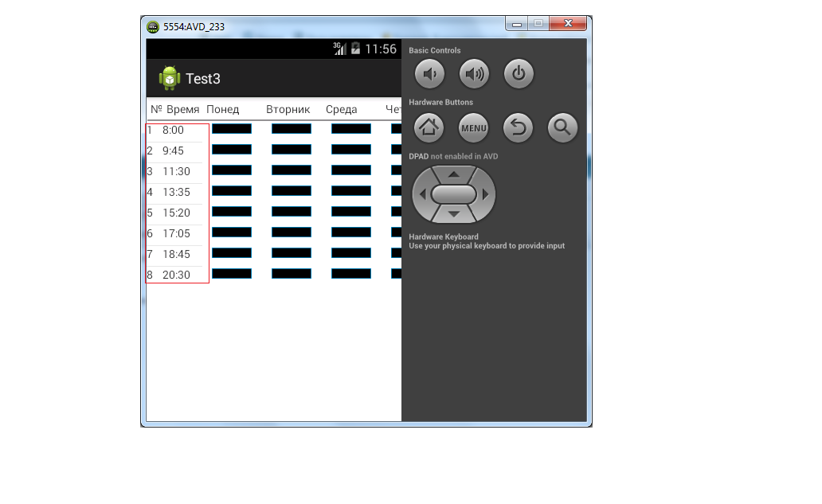822x504 pixels.
Task: Lower the volume with the Basic Controls button
Action: [x=429, y=74]
